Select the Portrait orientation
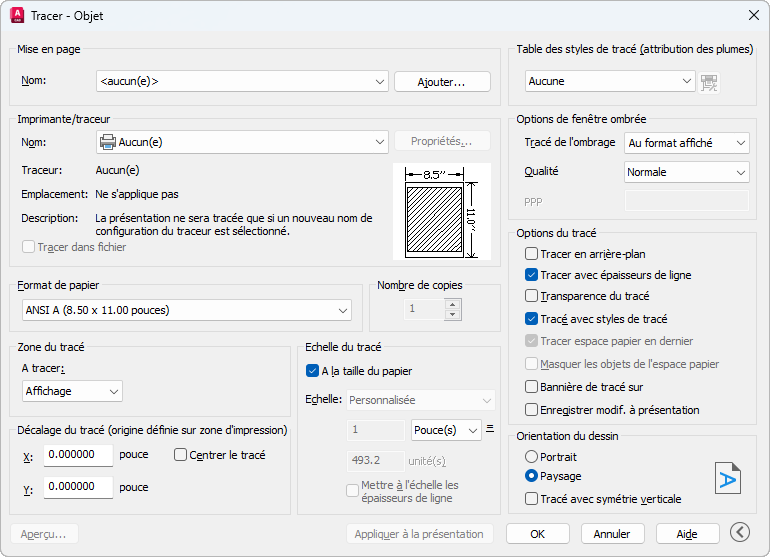This screenshot has width=770, height=557. pos(532,456)
